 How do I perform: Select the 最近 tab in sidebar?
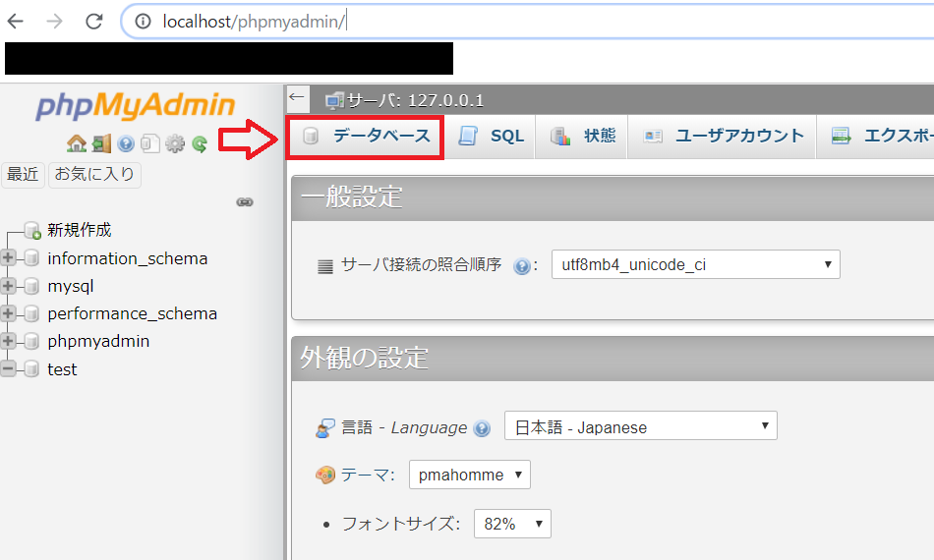pyautogui.click(x=23, y=174)
